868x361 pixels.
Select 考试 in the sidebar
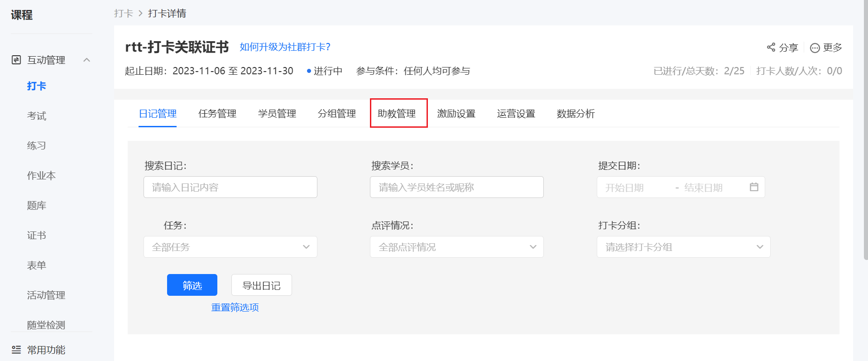pyautogui.click(x=37, y=116)
